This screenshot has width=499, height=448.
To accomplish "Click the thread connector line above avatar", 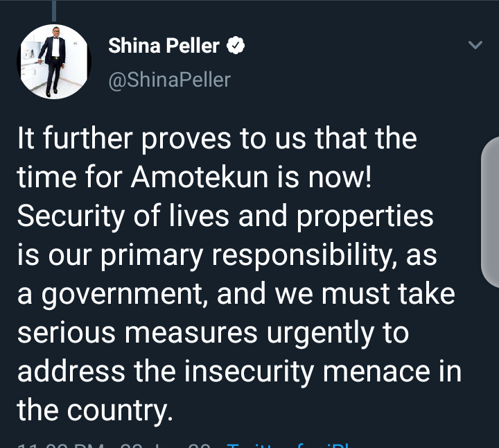I will (x=54, y=10).
